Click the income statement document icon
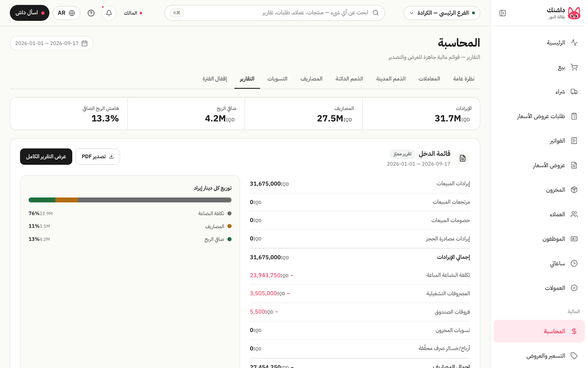588x368 pixels. [x=463, y=158]
